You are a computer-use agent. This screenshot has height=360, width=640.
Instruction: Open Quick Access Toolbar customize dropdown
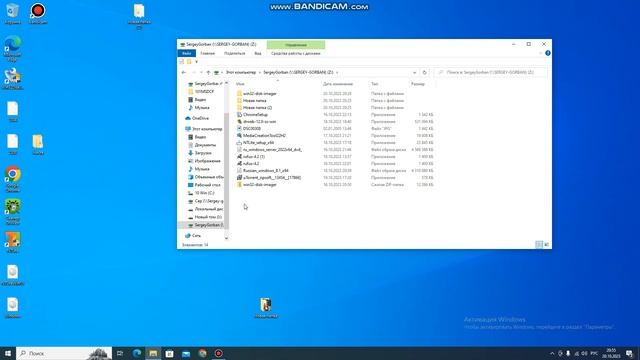click(196, 62)
